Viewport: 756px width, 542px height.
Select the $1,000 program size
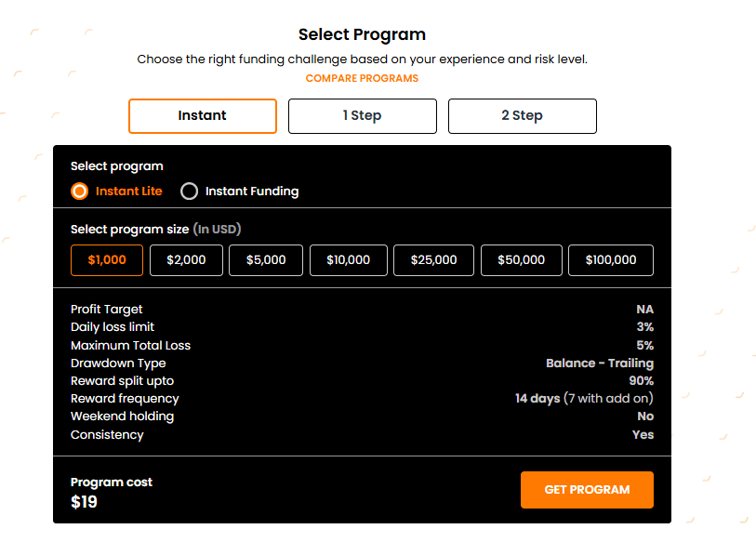point(106,260)
